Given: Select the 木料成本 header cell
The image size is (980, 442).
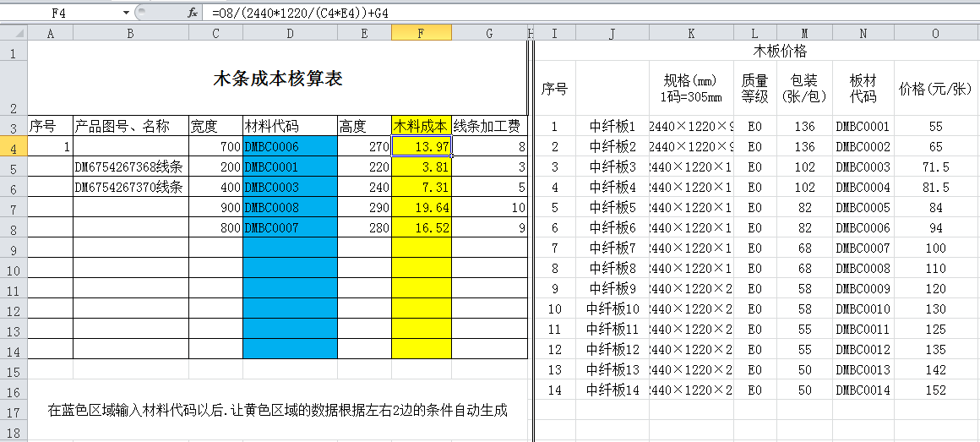Looking at the screenshot, I should tap(421, 127).
